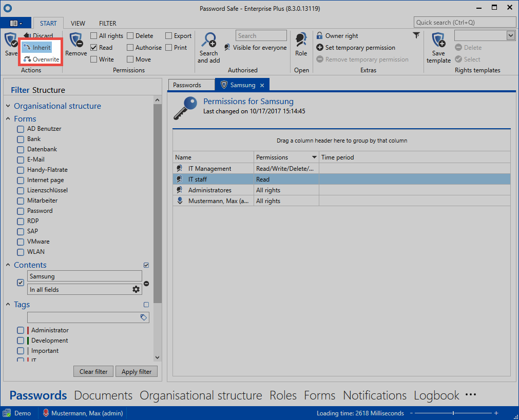This screenshot has width=519, height=420.
Task: Enable the Delete permission checkbox
Action: pyautogui.click(x=130, y=36)
